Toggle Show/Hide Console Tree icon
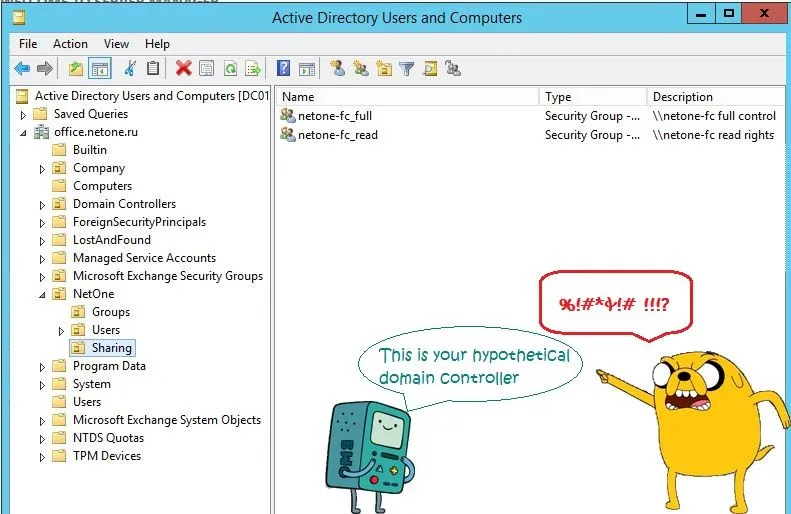Screen dimensions: 791x514 (x=99, y=69)
